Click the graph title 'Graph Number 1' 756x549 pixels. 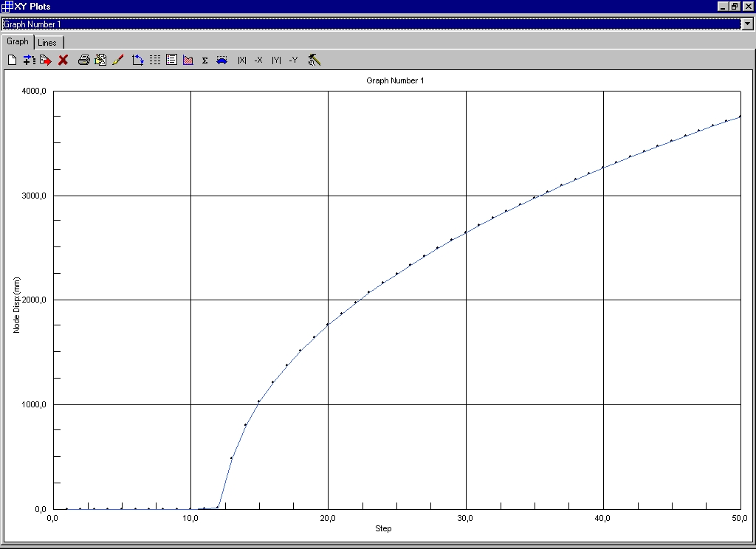tap(395, 80)
